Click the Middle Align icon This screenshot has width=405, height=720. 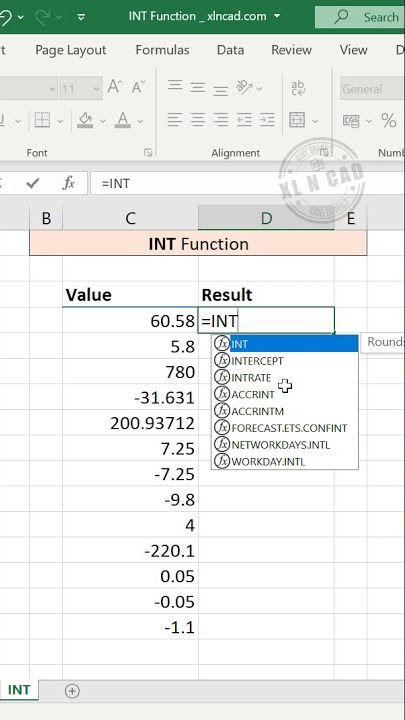pyautogui.click(x=198, y=87)
